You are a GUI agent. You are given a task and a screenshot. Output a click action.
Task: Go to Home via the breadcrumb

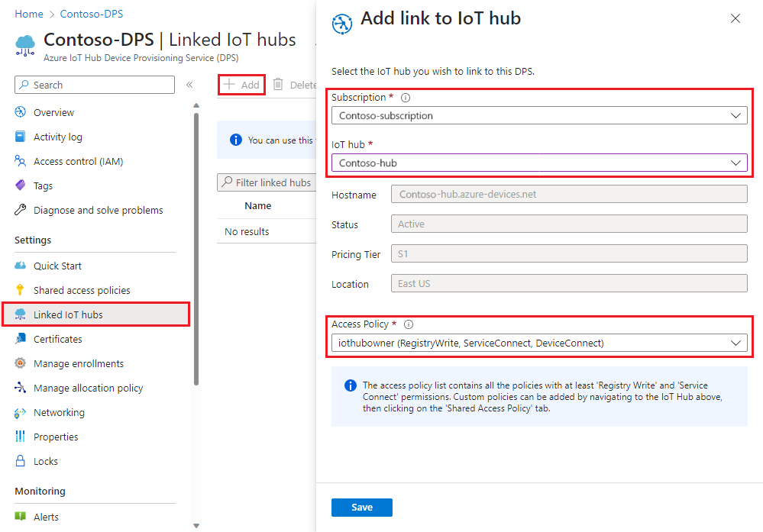(x=28, y=13)
